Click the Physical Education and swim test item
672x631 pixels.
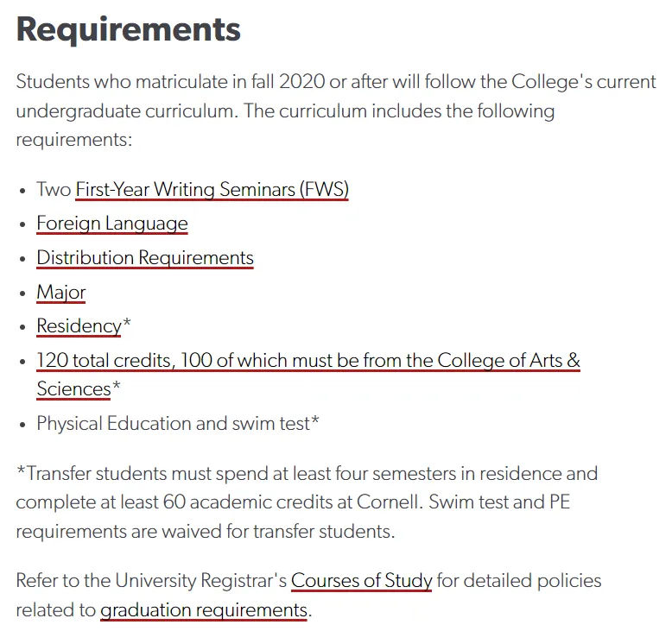(x=173, y=423)
